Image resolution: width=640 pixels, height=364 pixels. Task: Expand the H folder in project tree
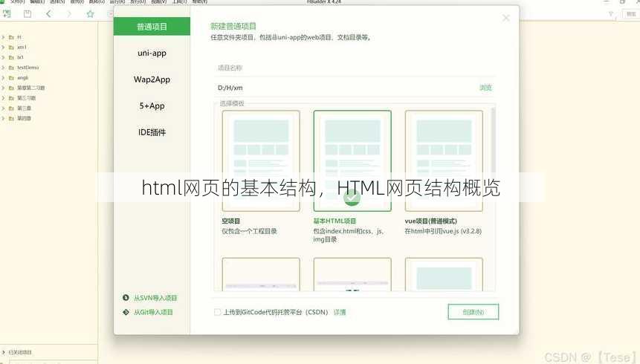point(3,37)
